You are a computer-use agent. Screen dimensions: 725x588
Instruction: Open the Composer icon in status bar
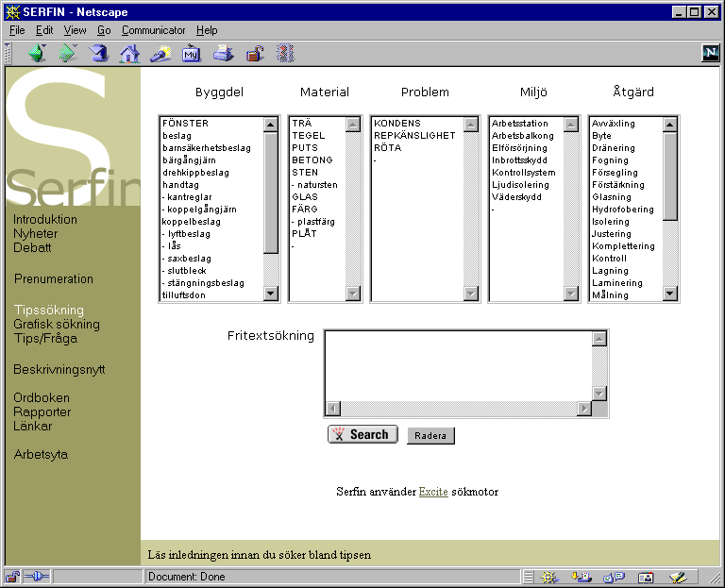pyautogui.click(x=677, y=577)
